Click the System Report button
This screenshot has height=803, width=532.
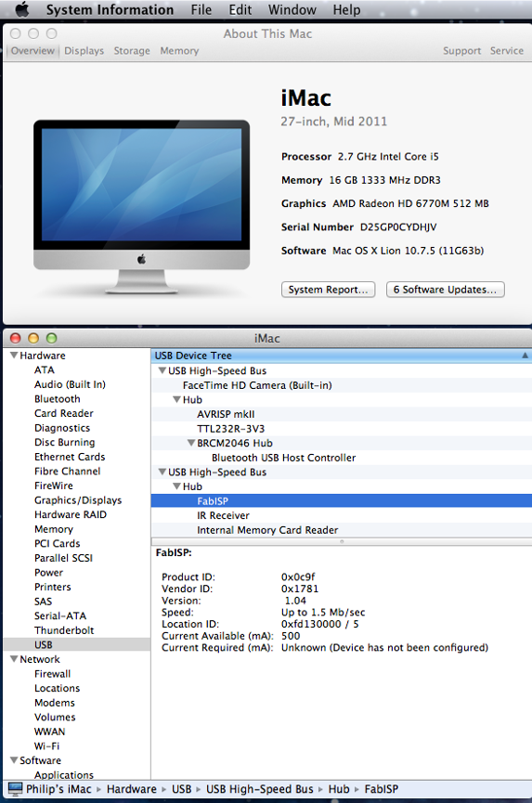[329, 290]
